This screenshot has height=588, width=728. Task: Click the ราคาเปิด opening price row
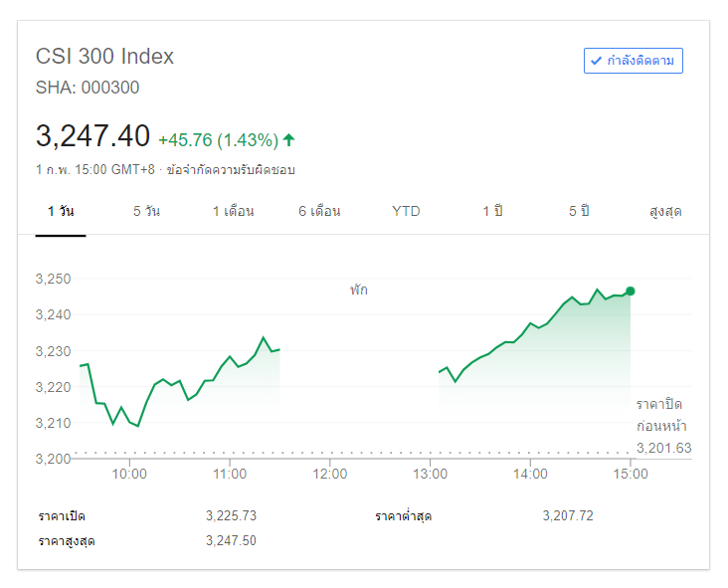63,516
